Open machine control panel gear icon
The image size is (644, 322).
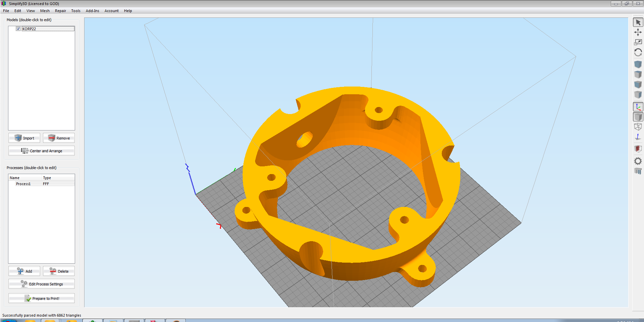click(638, 161)
